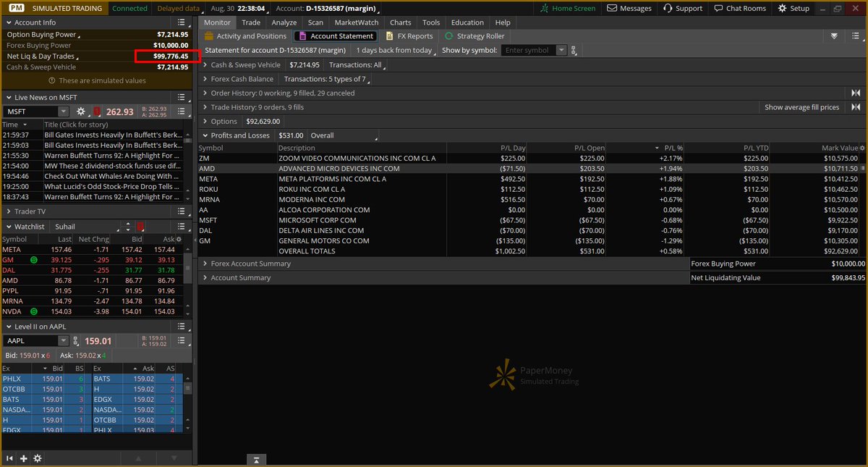Image resolution: width=868 pixels, height=467 pixels.
Task: Open FX Reports document icon tab
Action: point(390,35)
